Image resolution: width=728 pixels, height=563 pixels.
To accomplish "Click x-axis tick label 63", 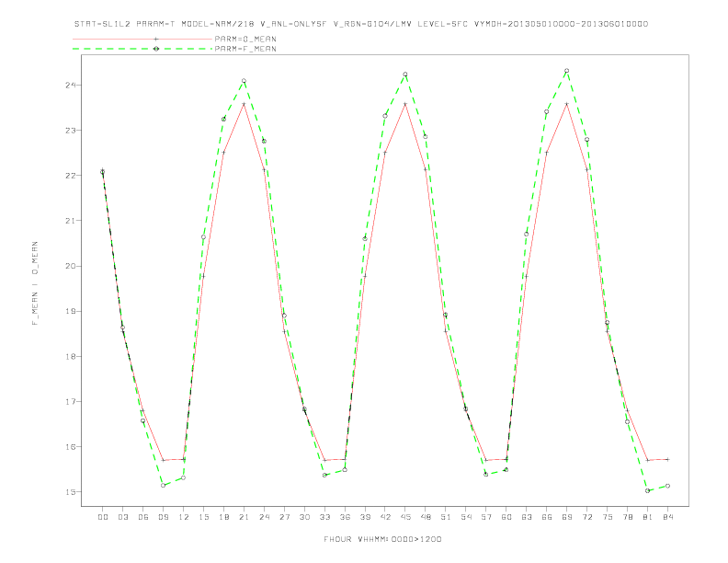I will click(x=526, y=517).
